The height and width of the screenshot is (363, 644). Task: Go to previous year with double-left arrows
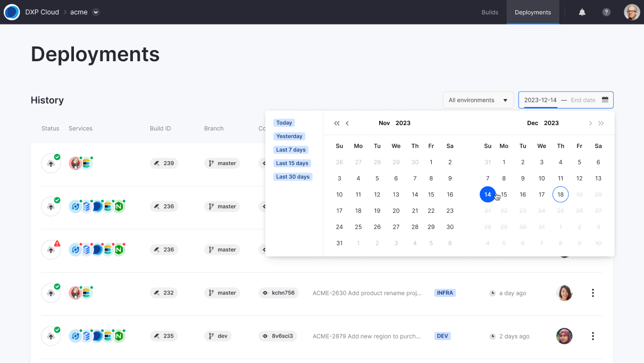click(337, 123)
